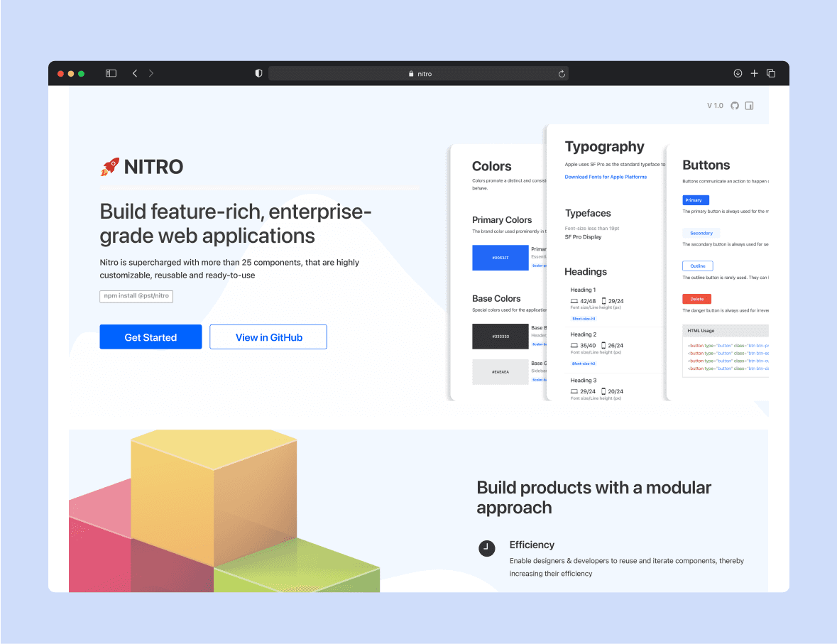
Task: Click the blue Primary sample button
Action: (696, 200)
